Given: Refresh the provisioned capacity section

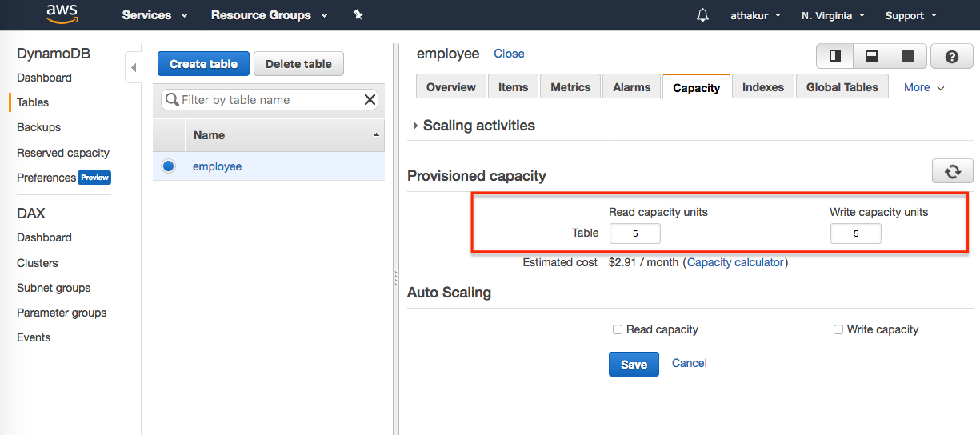Looking at the screenshot, I should pyautogui.click(x=952, y=171).
